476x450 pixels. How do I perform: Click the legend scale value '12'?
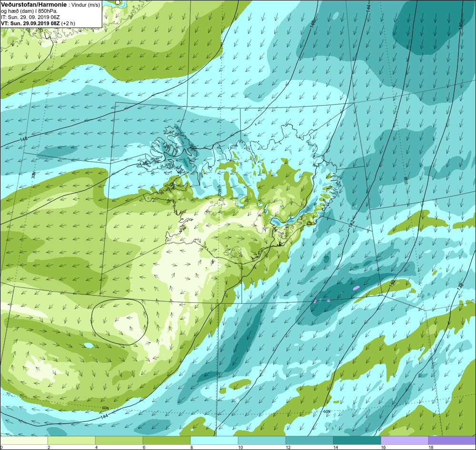tap(288, 447)
